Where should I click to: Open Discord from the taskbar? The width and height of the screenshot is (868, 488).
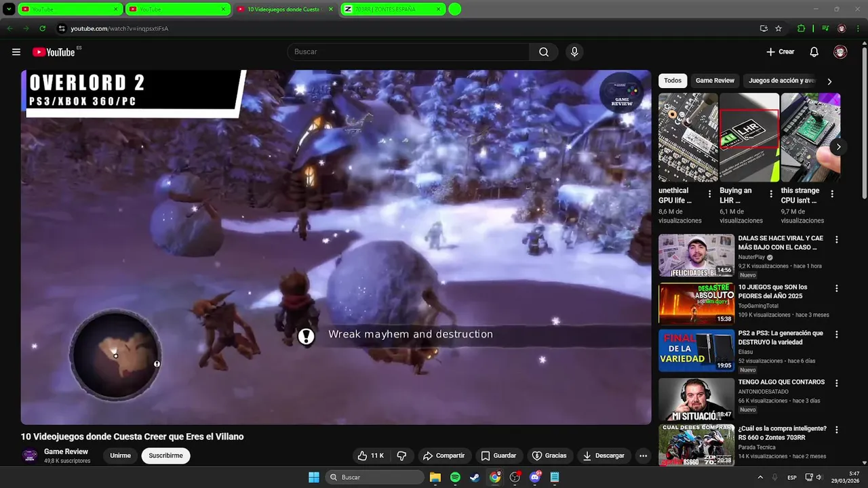[x=535, y=477]
